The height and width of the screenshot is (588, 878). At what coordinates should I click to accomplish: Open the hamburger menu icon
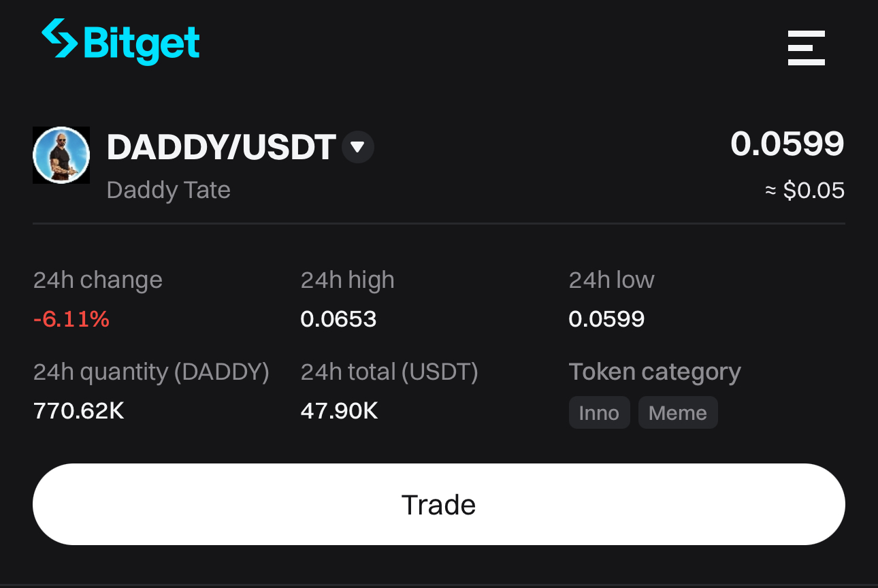807,48
